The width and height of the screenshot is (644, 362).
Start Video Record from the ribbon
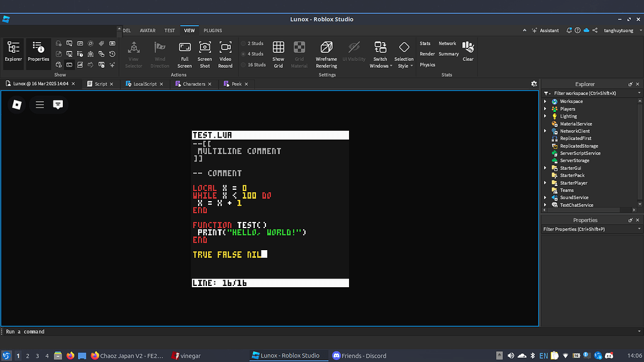pyautogui.click(x=225, y=48)
